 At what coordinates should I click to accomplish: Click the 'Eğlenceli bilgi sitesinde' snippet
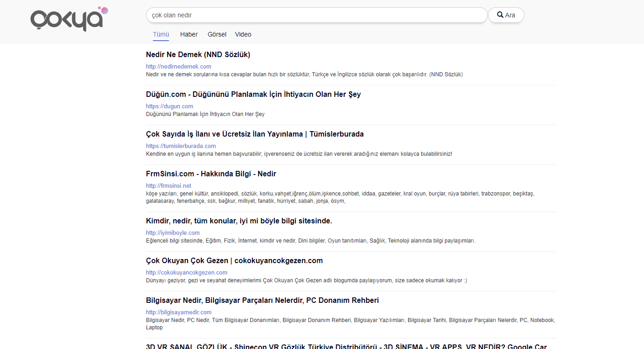tap(311, 241)
